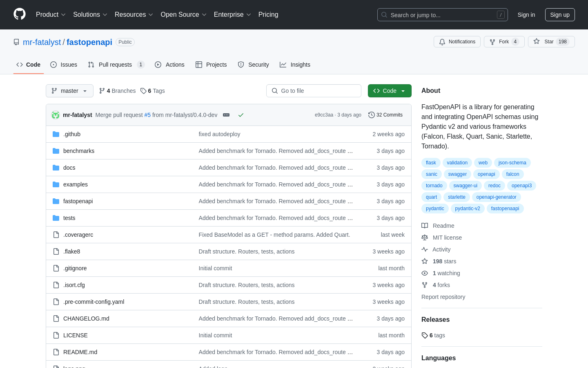Open the green Code dropdown button
The height and width of the screenshot is (368, 588).
[390, 91]
